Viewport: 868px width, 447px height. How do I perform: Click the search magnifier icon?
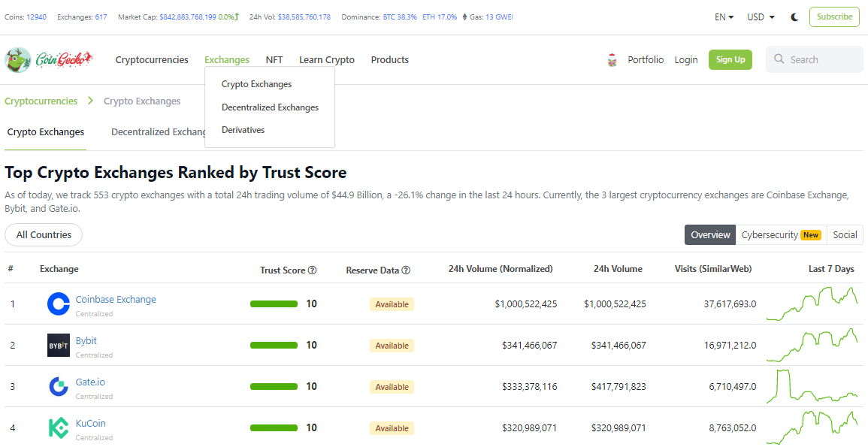(x=779, y=59)
